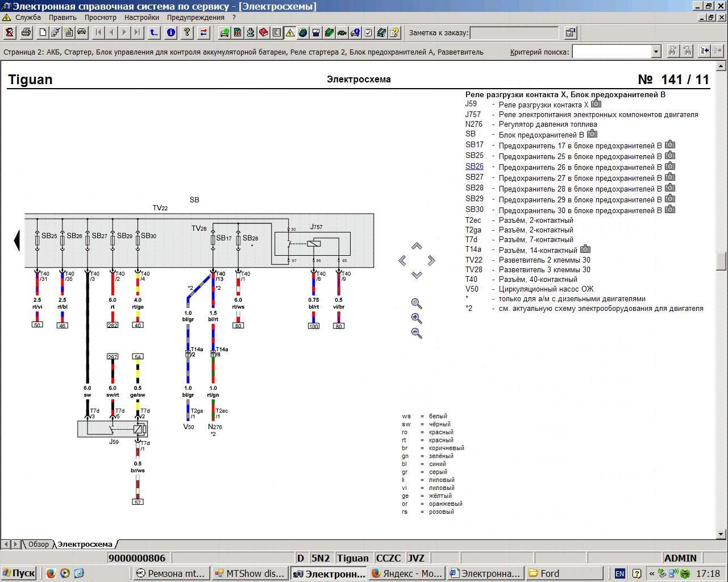
Task: Pan diagram left with the left arrow
Action: point(402,260)
